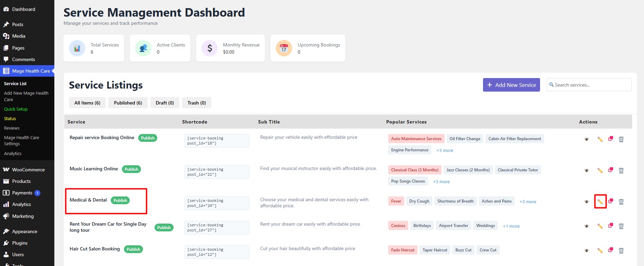The height and width of the screenshot is (266, 644).
Task: Select the Trash (0) filter tab
Action: 196,103
